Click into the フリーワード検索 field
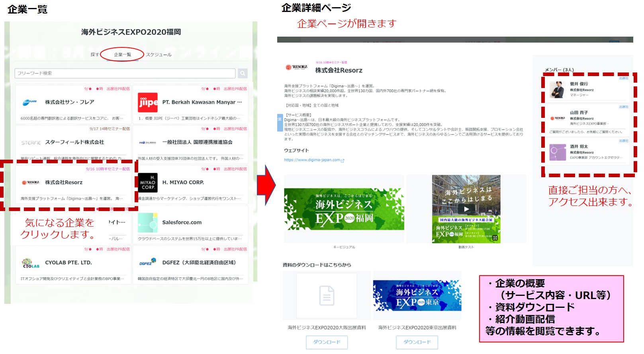644x354 pixels. click(x=125, y=73)
